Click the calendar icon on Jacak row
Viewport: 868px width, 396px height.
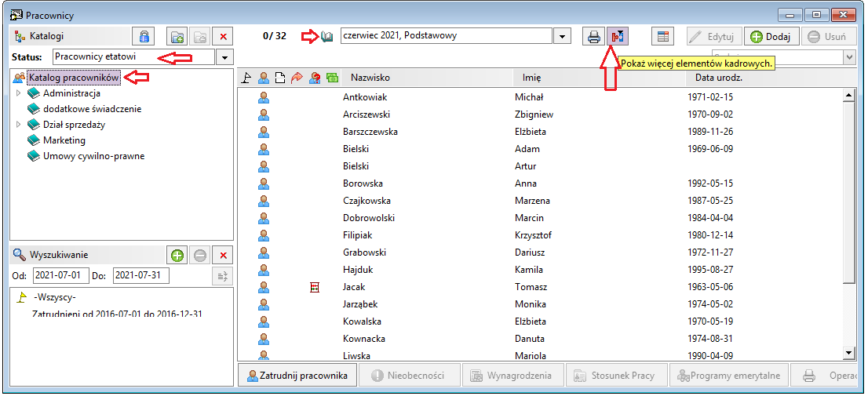click(315, 286)
